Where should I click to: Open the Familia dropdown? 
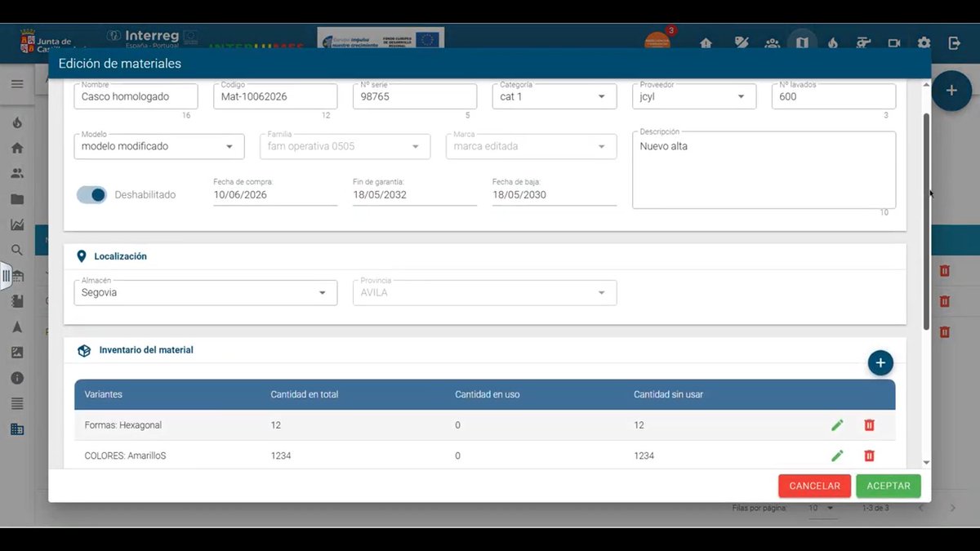click(x=345, y=146)
